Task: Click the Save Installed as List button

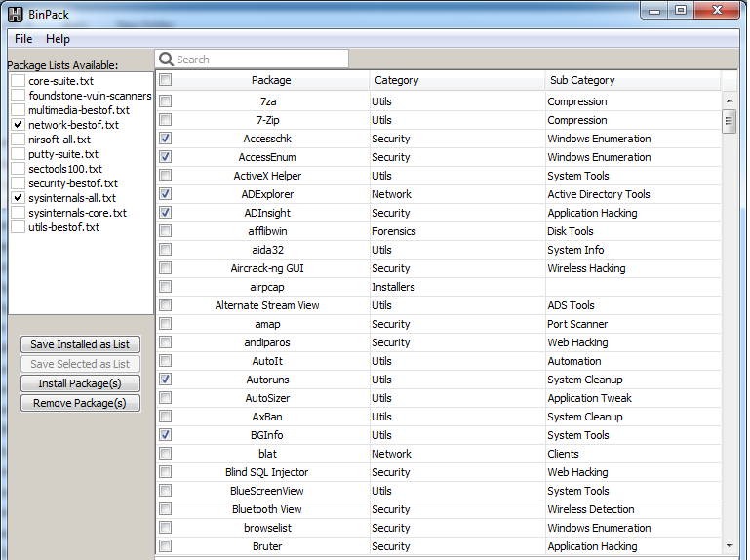Action: (x=80, y=344)
